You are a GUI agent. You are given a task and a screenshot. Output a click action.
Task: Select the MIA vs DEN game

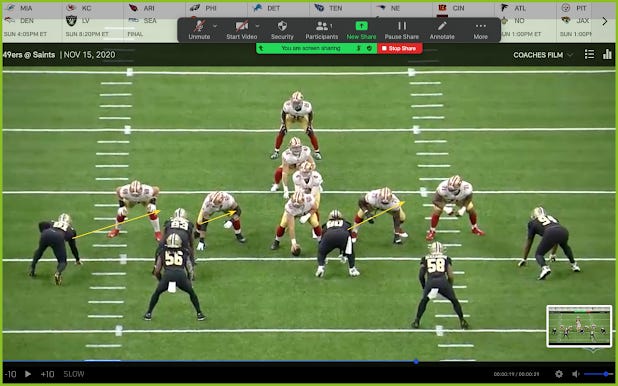coord(32,21)
